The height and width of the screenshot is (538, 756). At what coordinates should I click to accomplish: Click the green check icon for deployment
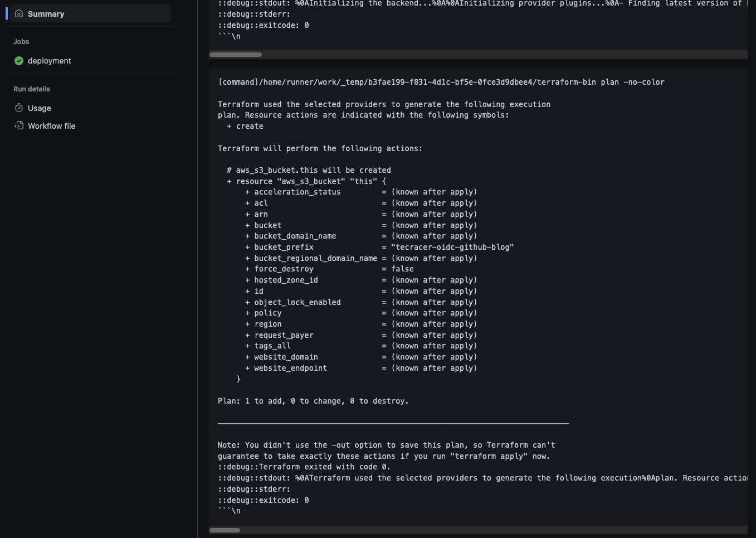(x=19, y=61)
